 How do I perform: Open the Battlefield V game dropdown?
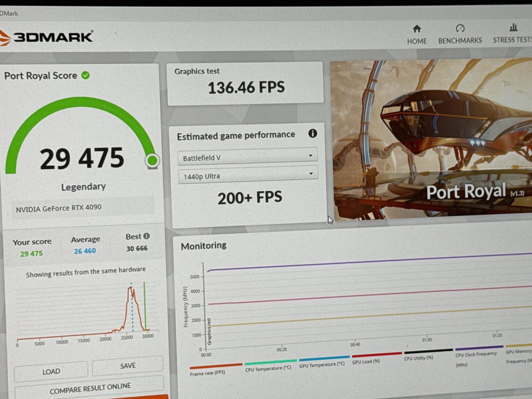(248, 157)
